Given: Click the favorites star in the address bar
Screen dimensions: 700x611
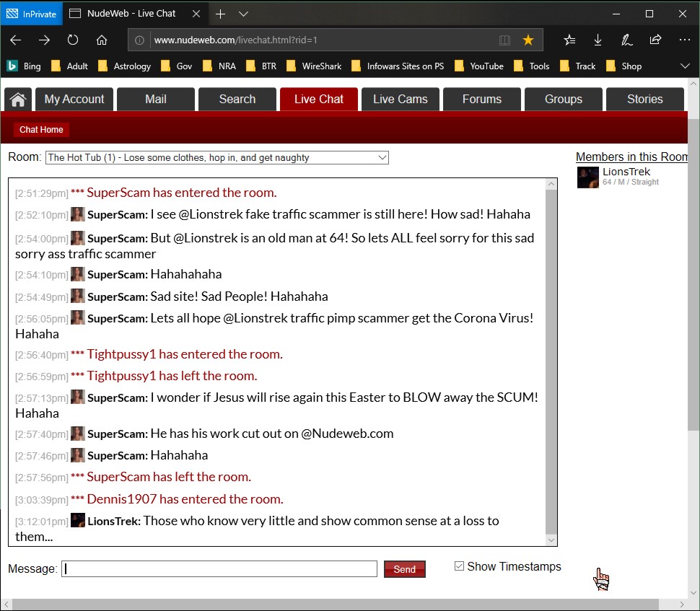Looking at the screenshot, I should click(528, 40).
